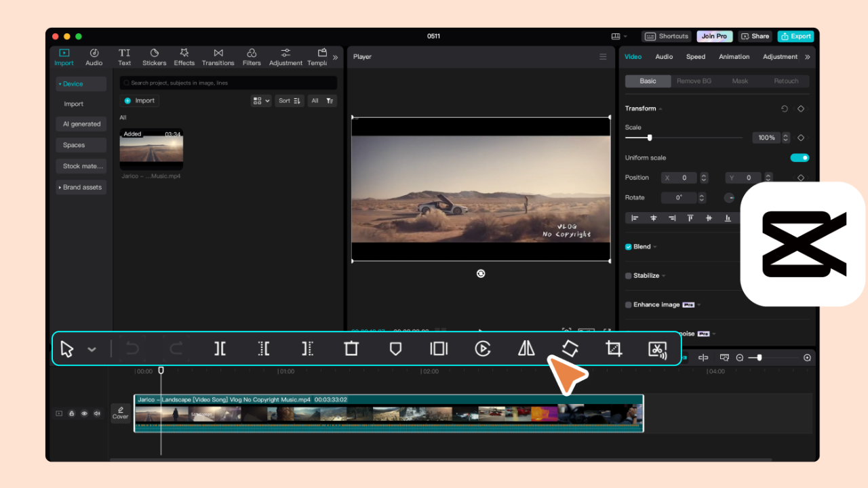
Task: Click the Export button
Action: pyautogui.click(x=795, y=37)
